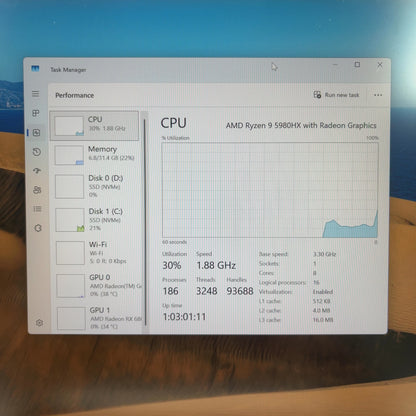Image resolution: width=416 pixels, height=416 pixels.
Task: Click the CPU utilization graph
Action: coord(270,190)
